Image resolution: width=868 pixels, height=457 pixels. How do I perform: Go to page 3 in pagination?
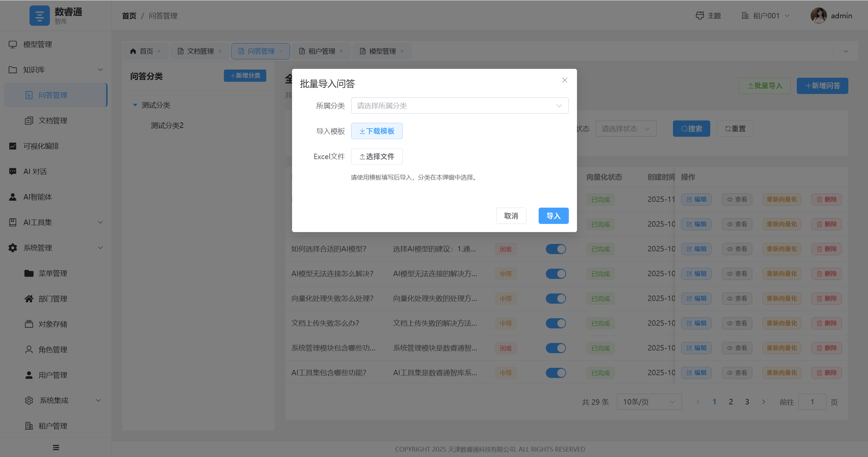tap(747, 402)
